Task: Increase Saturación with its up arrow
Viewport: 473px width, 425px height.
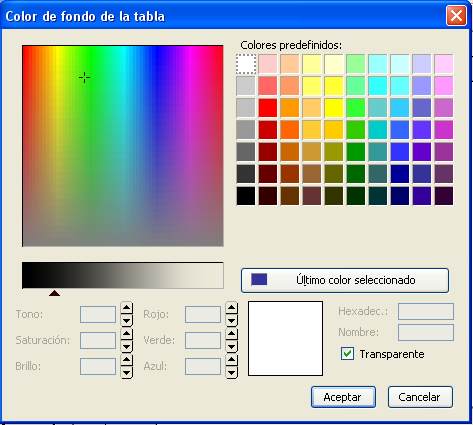Action: click(x=126, y=334)
